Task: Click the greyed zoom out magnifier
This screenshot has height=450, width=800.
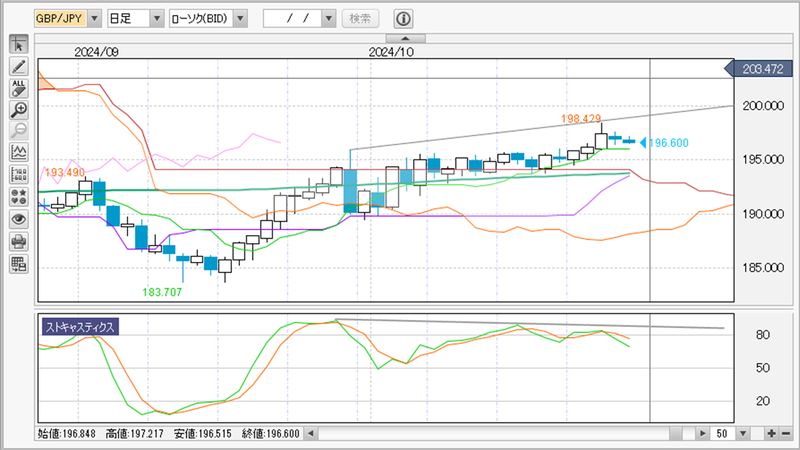Action: coord(18,131)
